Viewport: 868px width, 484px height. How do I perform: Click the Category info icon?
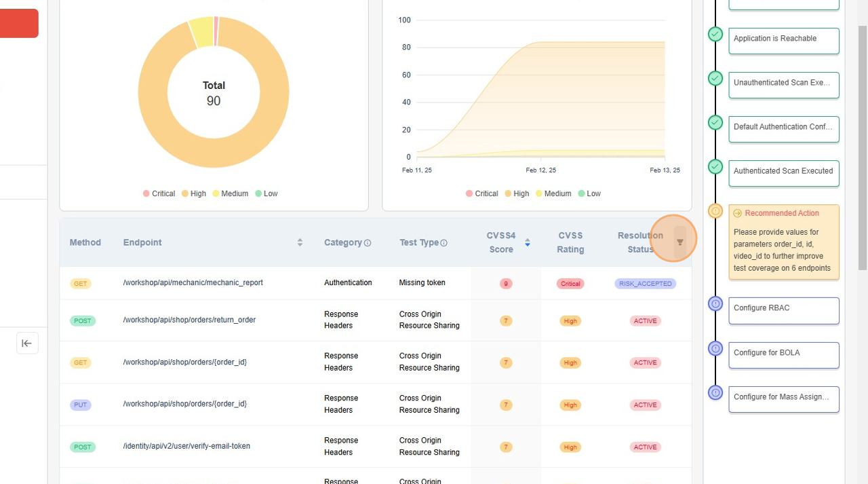(368, 243)
